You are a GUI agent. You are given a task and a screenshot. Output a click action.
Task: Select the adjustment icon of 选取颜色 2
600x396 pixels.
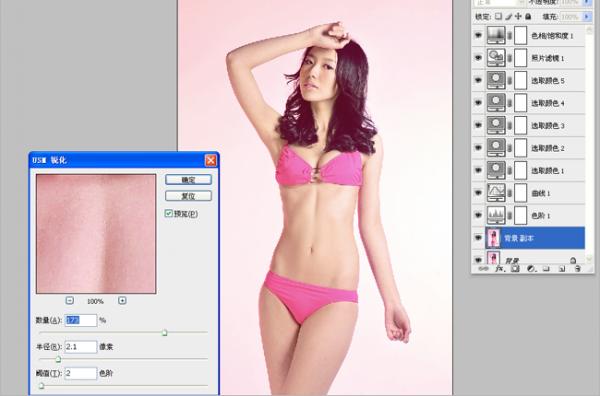click(496, 148)
